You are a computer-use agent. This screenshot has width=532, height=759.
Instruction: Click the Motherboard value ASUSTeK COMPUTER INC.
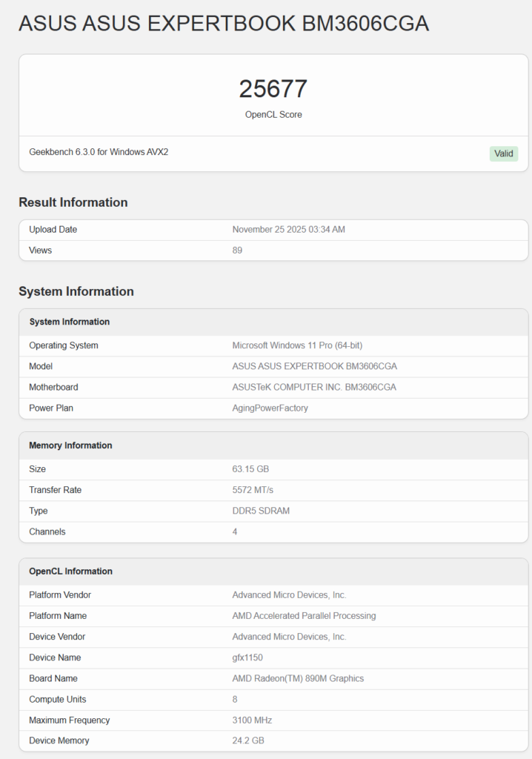[314, 387]
